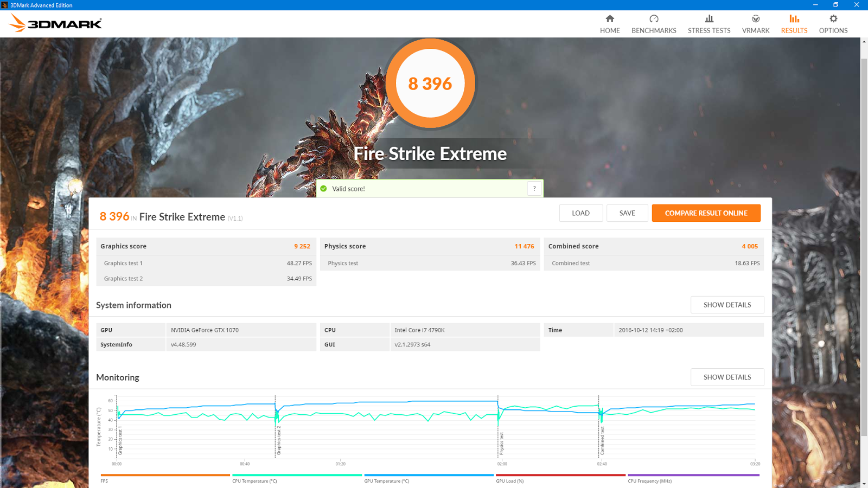Viewport: 868px width, 488px height.
Task: Show details for Monitoring section
Action: (x=727, y=377)
